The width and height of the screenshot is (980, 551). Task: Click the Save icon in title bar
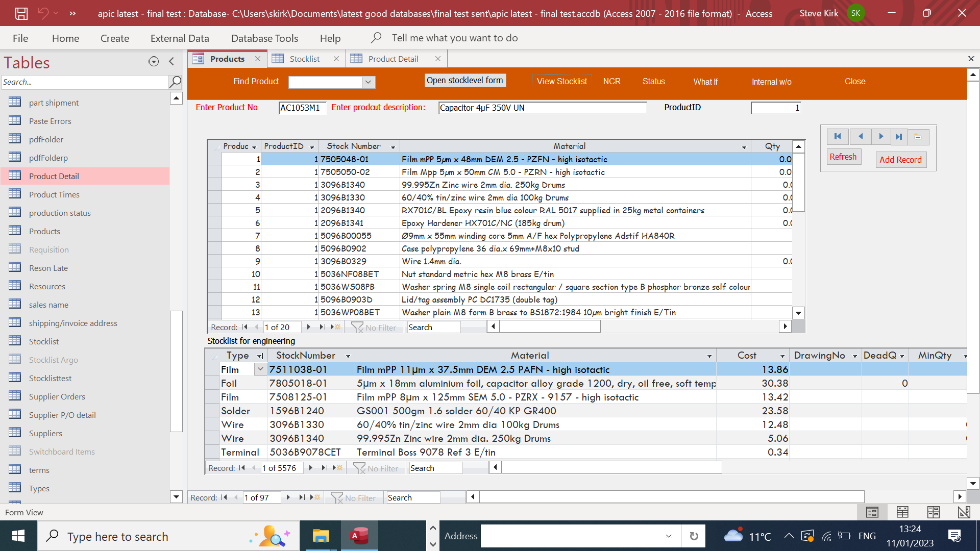pos(21,13)
